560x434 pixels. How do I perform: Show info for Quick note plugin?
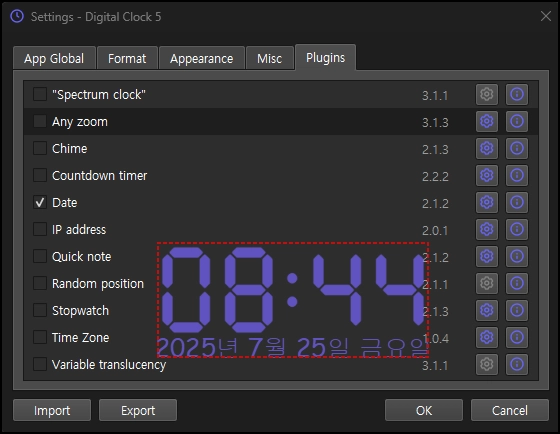[x=517, y=256]
